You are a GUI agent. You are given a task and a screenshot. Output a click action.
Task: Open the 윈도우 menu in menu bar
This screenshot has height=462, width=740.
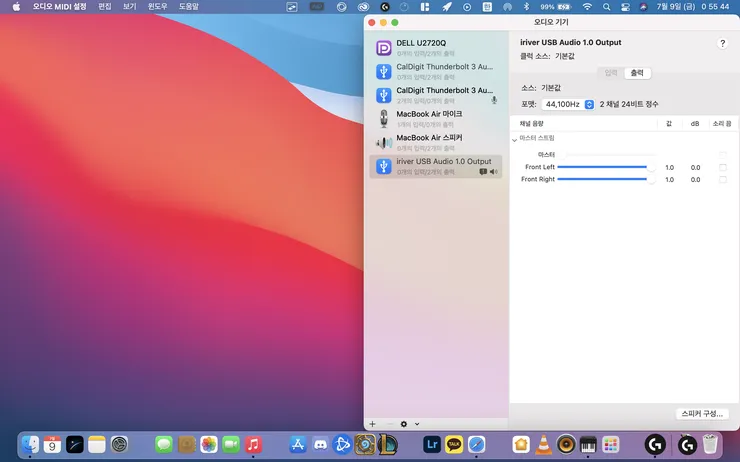click(157, 7)
